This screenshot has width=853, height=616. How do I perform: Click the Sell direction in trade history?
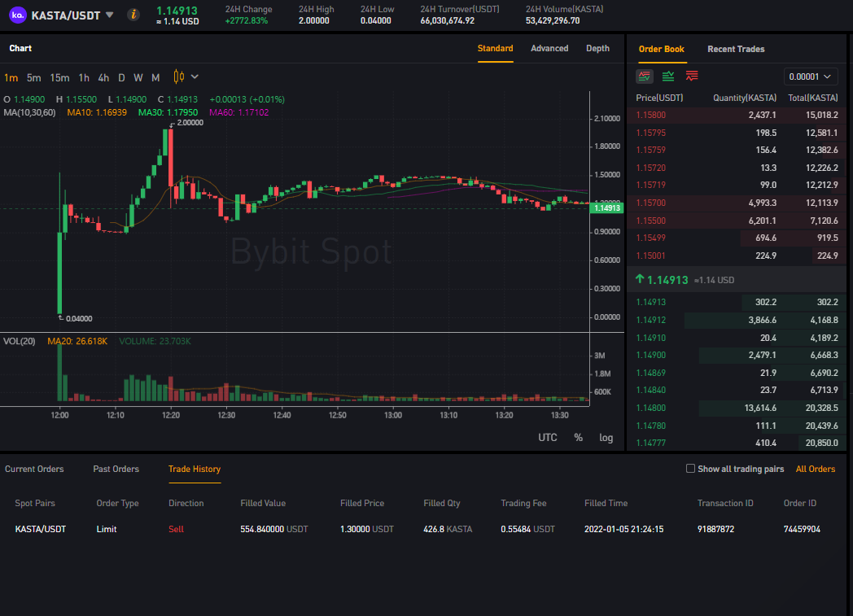pyautogui.click(x=177, y=529)
